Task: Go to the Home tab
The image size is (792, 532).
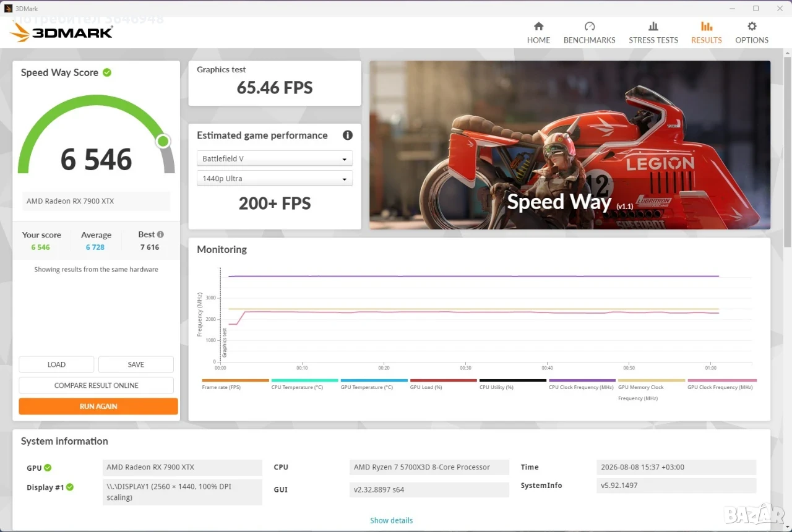Action: (538, 33)
